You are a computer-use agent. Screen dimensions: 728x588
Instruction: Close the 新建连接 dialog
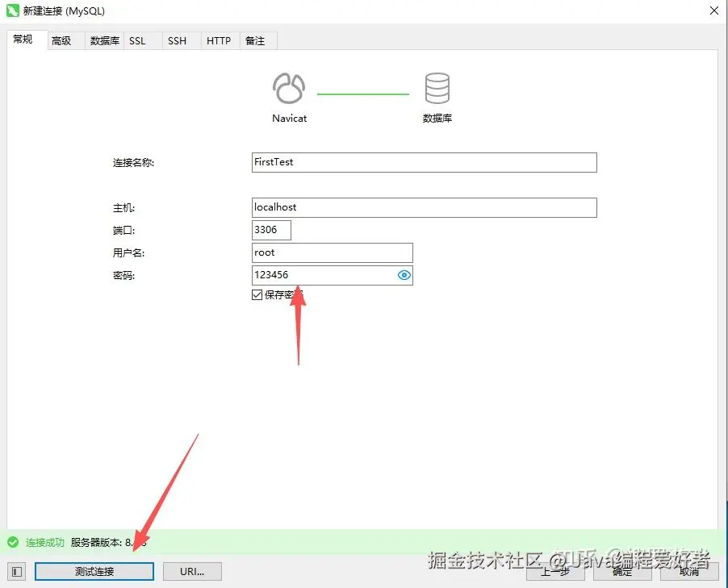[x=714, y=10]
